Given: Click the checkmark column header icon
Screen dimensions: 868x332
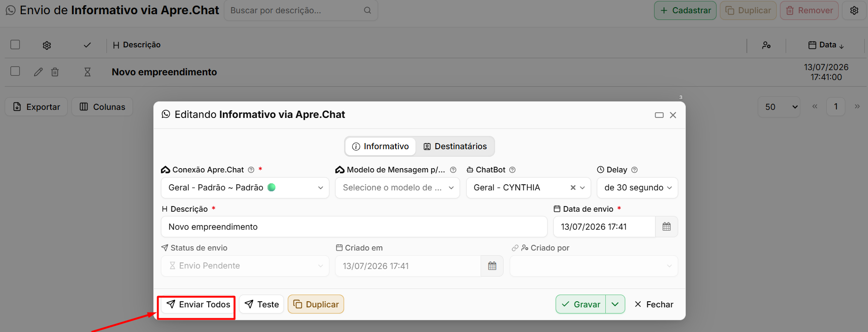Looking at the screenshot, I should tap(87, 45).
